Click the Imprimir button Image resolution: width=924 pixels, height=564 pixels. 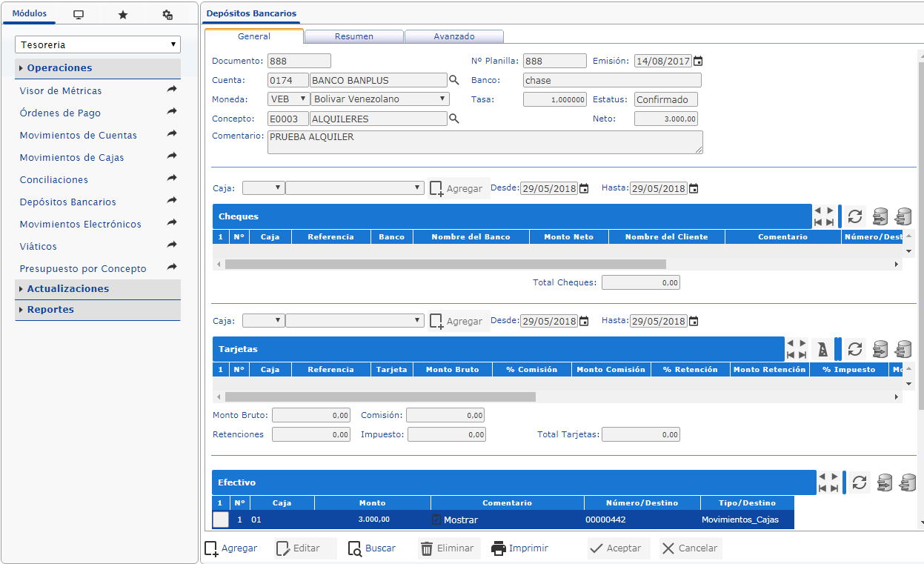pos(520,548)
